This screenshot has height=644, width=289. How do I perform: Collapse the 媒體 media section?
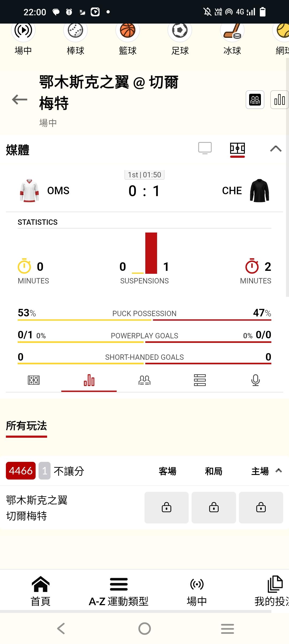coord(276,149)
